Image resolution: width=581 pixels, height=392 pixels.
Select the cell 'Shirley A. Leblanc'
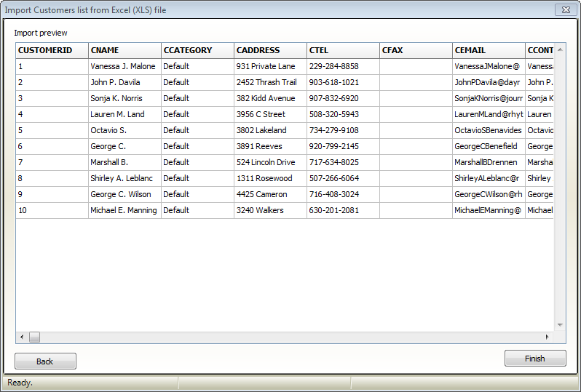coord(125,178)
